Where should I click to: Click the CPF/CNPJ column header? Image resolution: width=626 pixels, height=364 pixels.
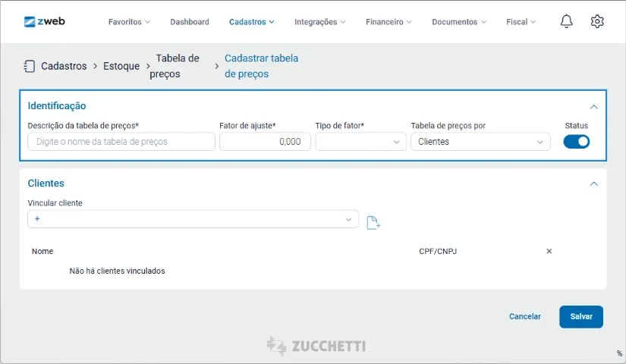pos(438,251)
